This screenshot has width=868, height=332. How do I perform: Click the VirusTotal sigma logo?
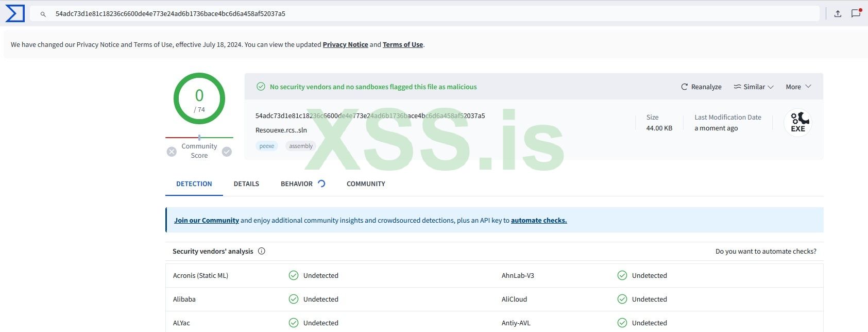pos(15,13)
